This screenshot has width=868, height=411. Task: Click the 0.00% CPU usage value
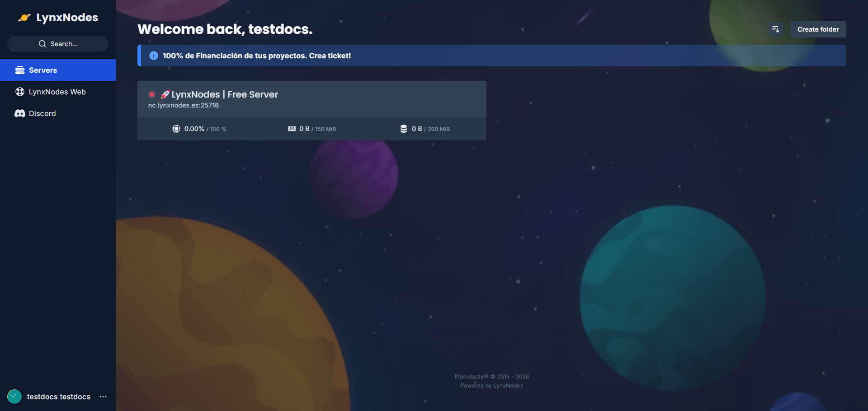tap(194, 129)
